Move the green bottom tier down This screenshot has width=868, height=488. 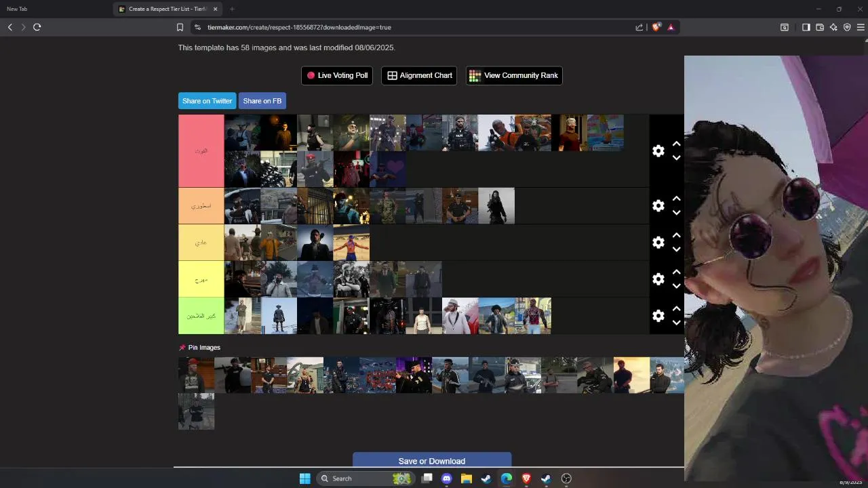point(676,323)
